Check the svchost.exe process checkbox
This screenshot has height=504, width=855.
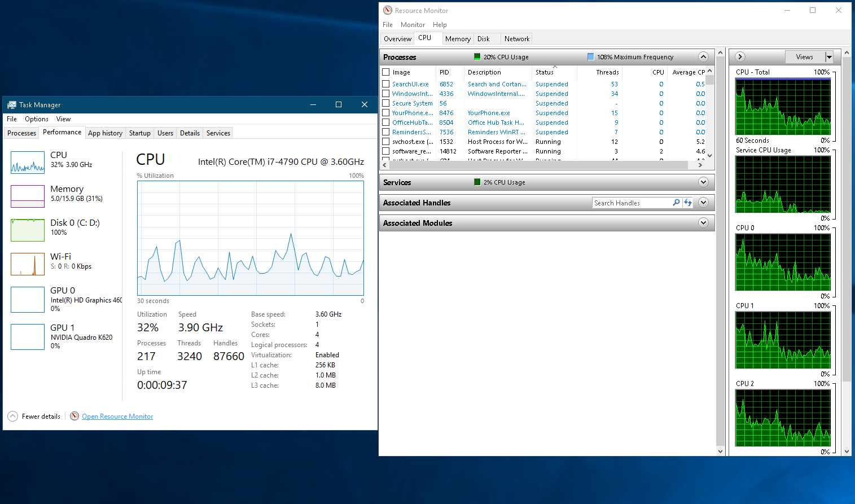[386, 142]
